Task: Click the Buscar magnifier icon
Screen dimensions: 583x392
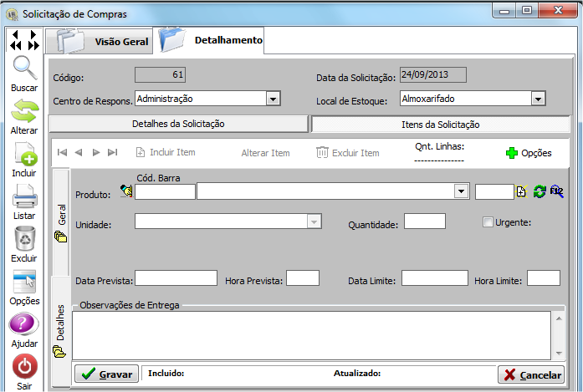Action: coord(23,69)
